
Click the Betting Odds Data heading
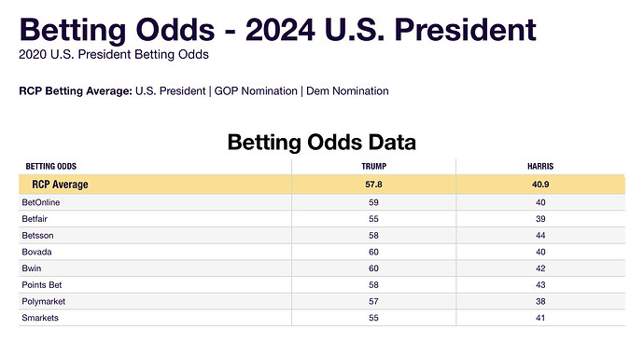click(322, 143)
